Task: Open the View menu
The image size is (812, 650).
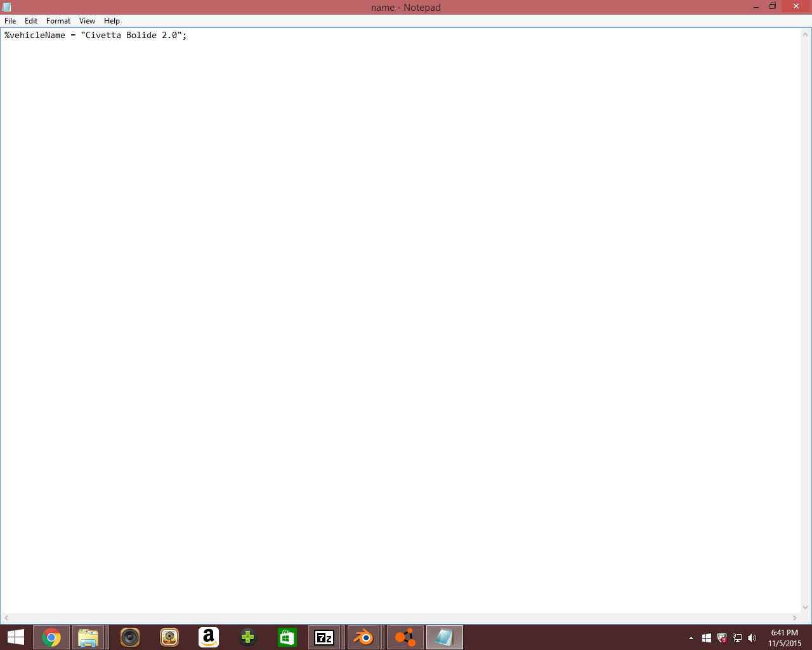Action: click(x=88, y=21)
